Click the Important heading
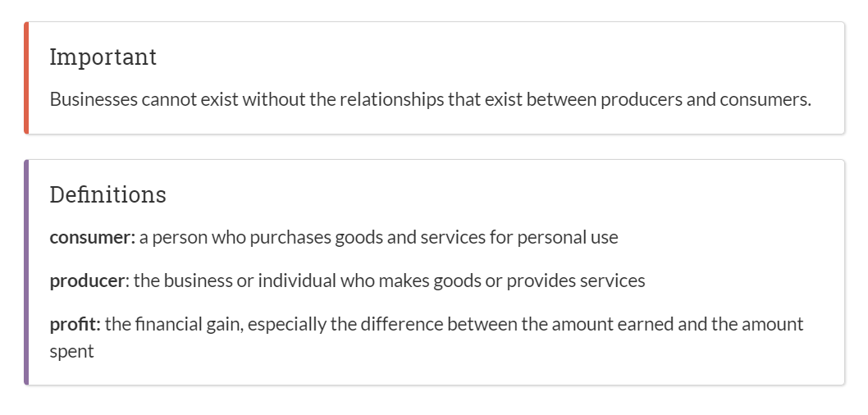 point(103,57)
